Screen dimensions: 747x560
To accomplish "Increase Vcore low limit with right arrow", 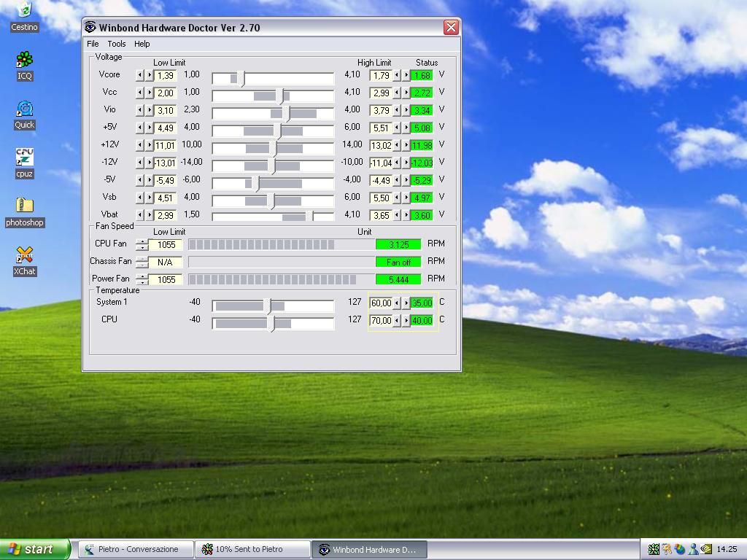I will [x=149, y=75].
